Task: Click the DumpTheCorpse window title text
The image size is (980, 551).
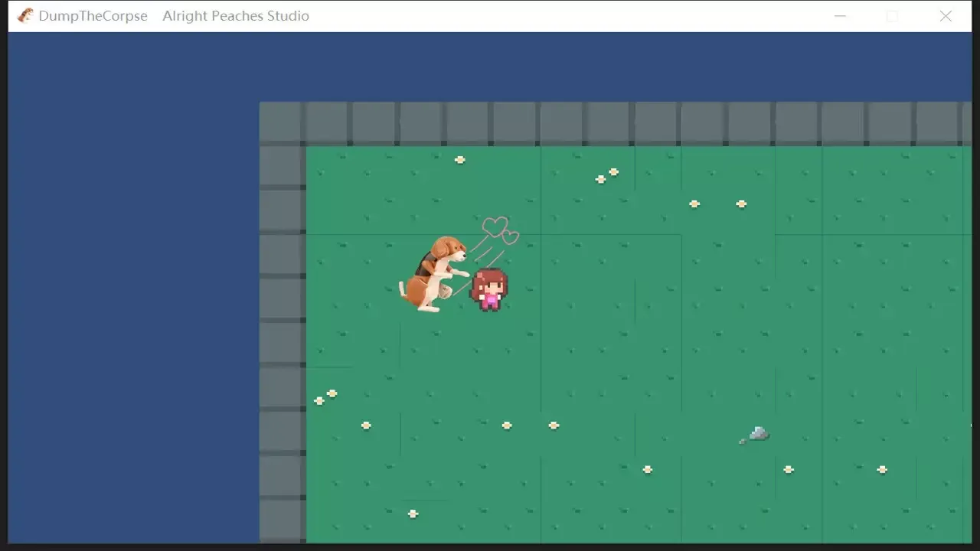Action: [93, 16]
